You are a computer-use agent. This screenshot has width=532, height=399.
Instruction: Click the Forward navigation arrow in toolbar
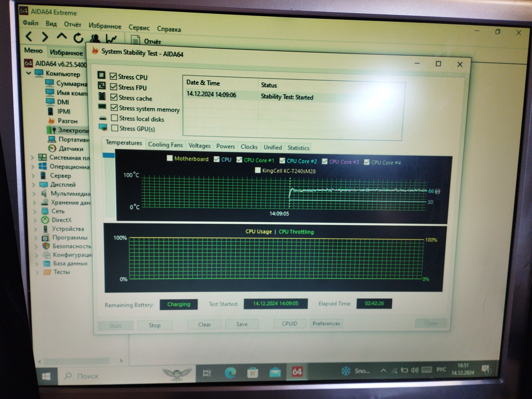[45, 37]
